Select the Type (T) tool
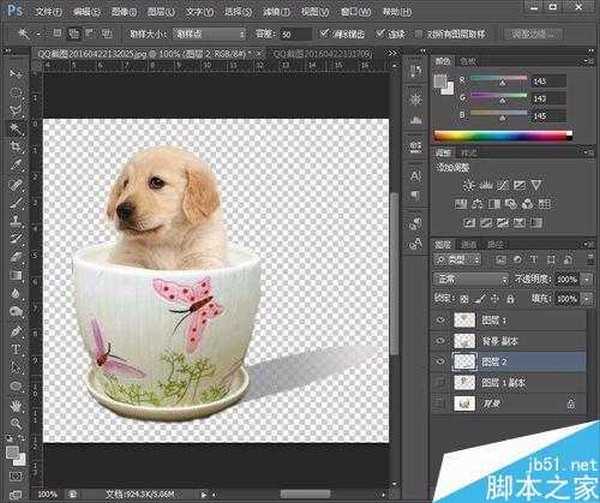Viewport: 600px width, 503px height. [x=16, y=347]
